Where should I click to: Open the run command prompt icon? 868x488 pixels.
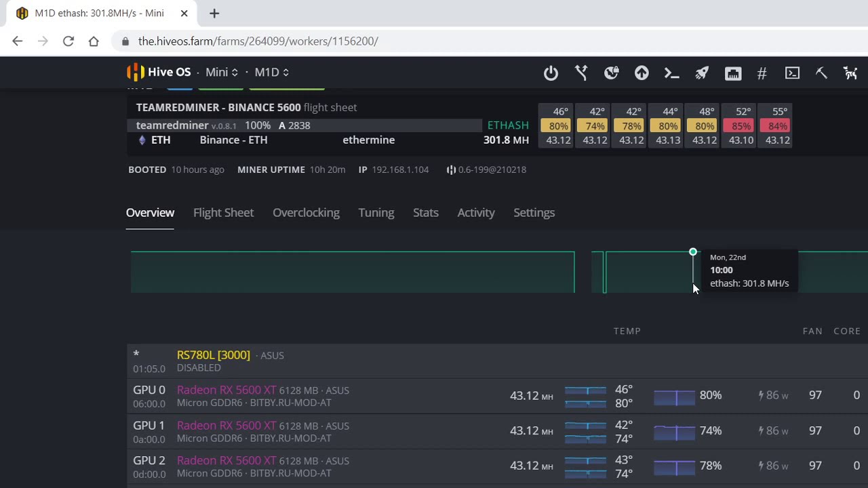(671, 73)
